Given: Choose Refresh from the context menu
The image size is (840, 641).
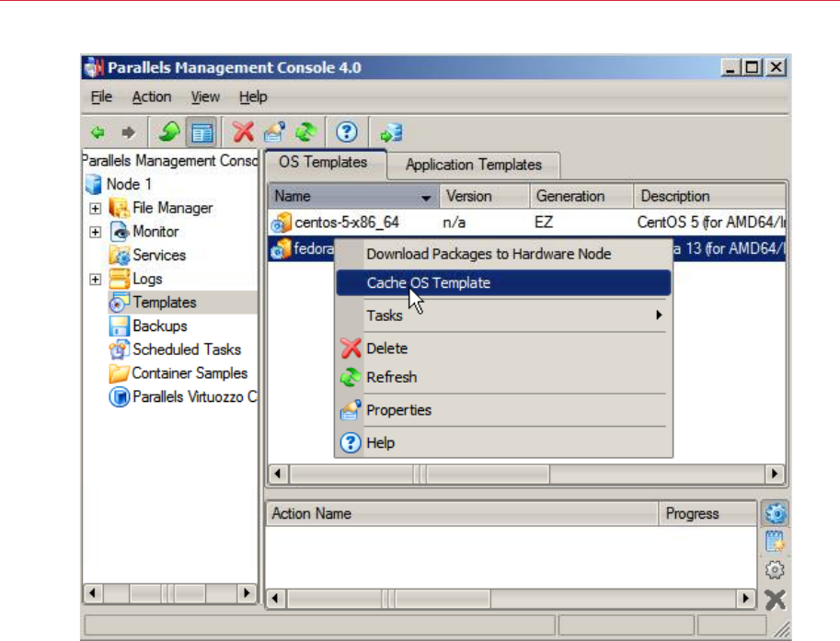Looking at the screenshot, I should 503,377.
